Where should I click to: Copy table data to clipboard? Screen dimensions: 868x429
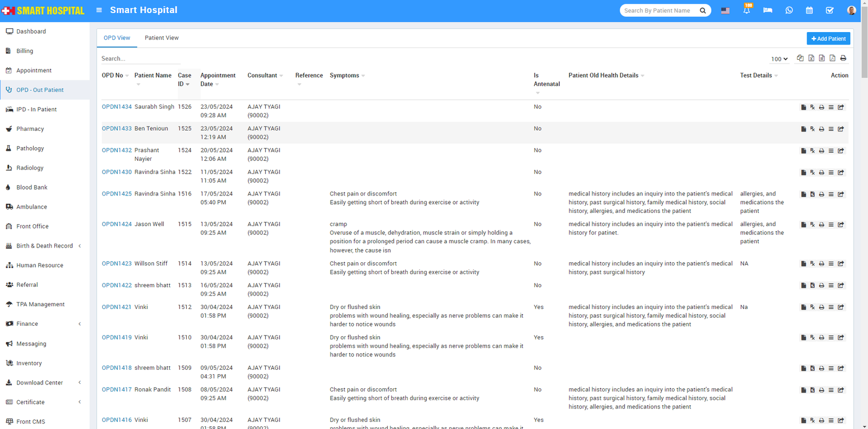tap(800, 58)
